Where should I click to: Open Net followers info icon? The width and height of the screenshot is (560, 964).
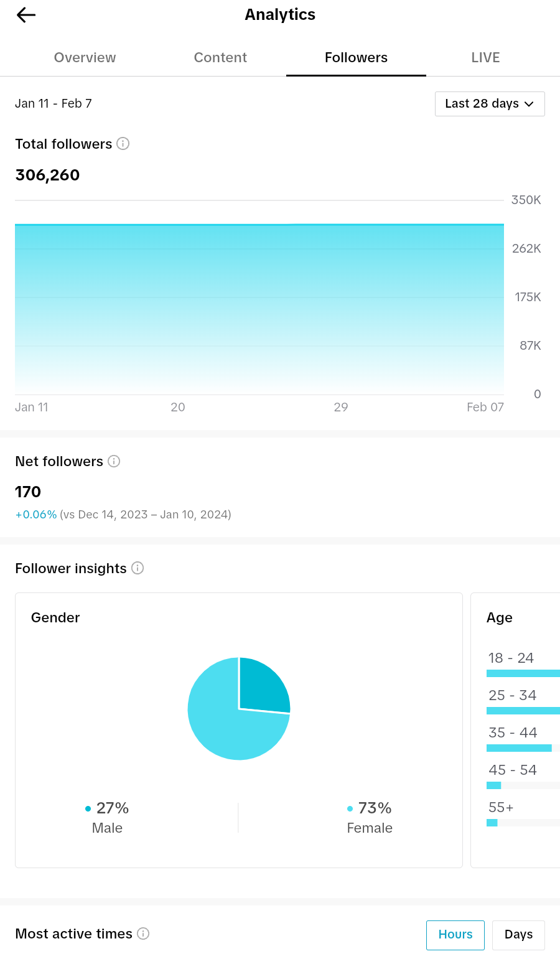click(114, 461)
